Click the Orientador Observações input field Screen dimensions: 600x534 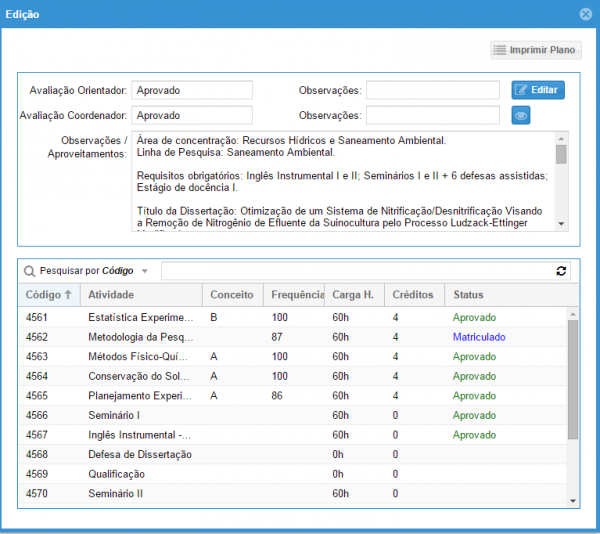(x=432, y=90)
